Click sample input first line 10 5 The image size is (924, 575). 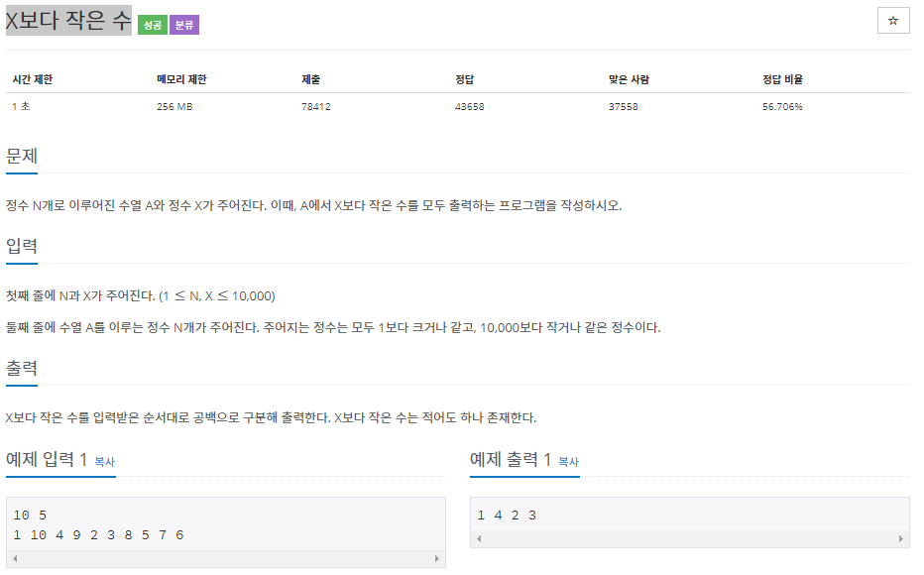[30, 516]
